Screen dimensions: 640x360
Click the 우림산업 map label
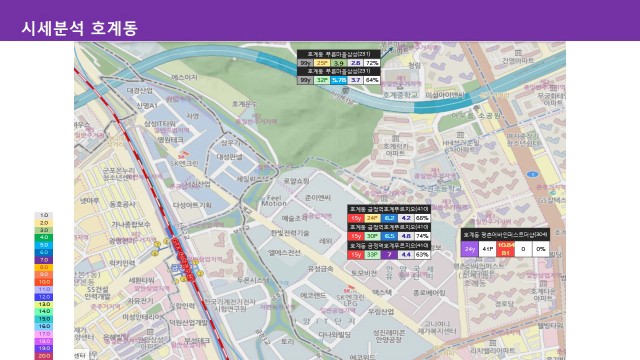[381, 311]
